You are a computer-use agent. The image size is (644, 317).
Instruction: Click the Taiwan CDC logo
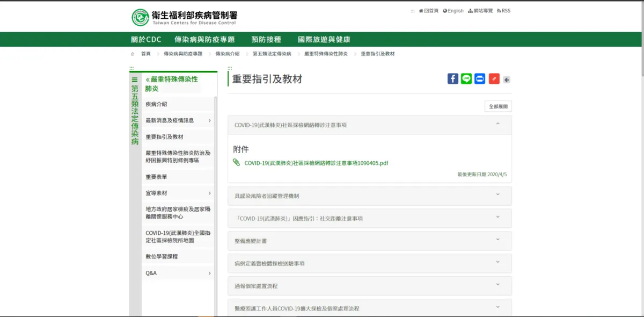184,17
